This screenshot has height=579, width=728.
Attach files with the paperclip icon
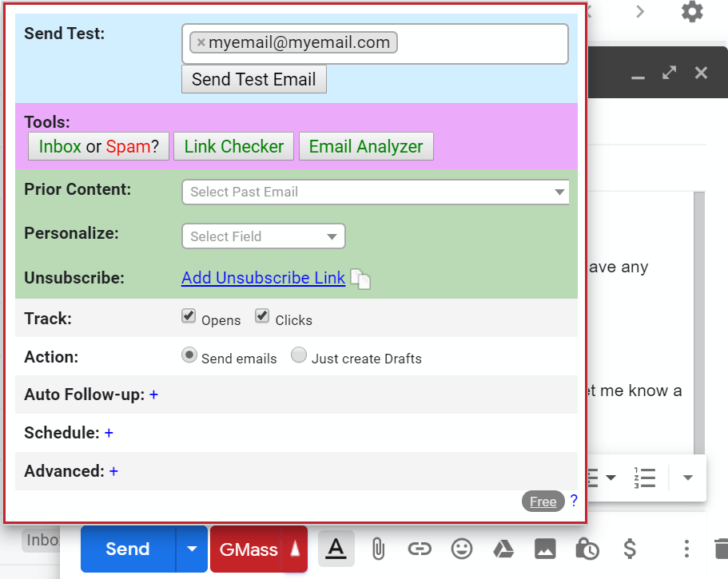379,549
